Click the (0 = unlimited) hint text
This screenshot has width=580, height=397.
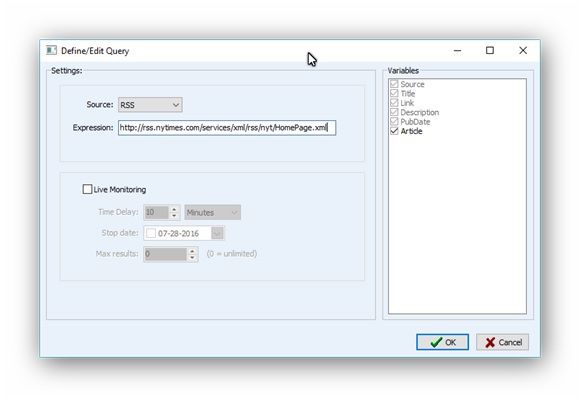pos(232,254)
